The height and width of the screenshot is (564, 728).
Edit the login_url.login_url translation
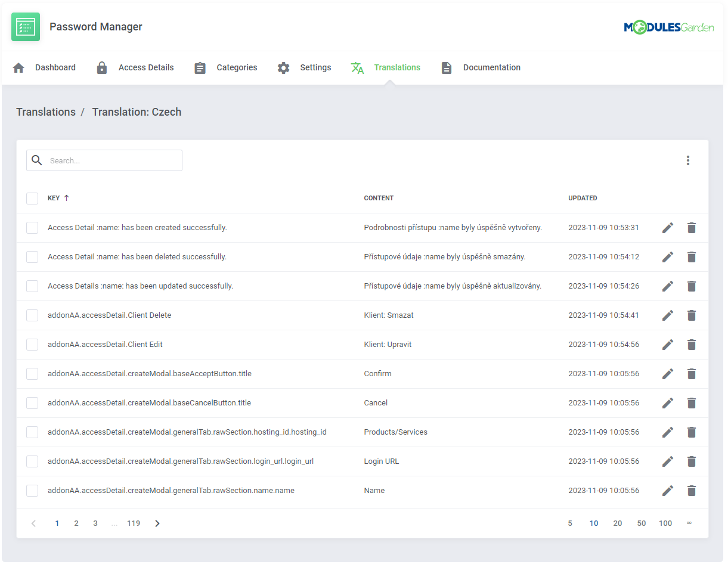click(x=668, y=461)
